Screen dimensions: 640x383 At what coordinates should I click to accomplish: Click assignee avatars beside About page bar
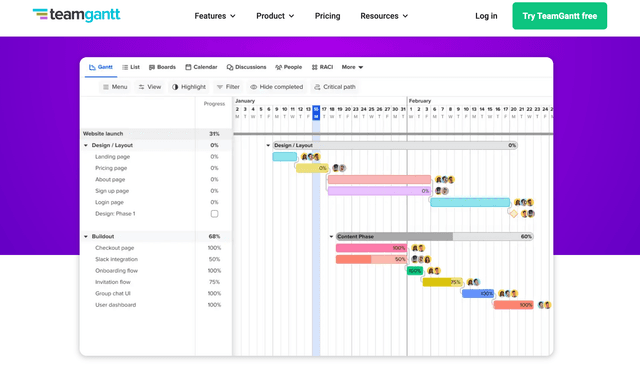pyautogui.click(x=444, y=180)
